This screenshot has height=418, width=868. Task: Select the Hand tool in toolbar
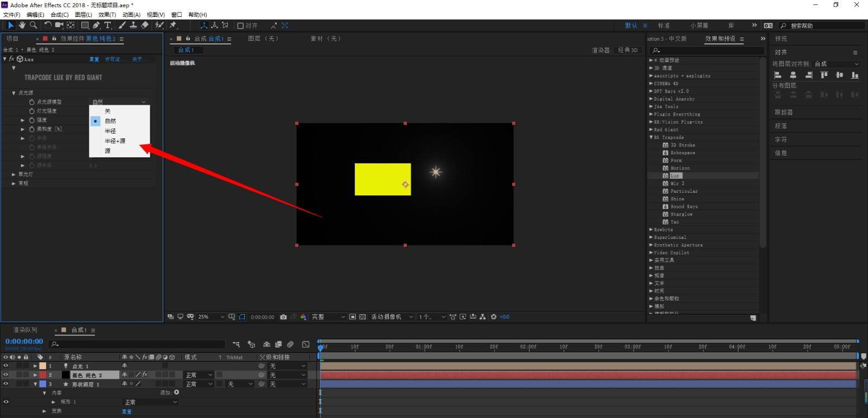(x=22, y=26)
